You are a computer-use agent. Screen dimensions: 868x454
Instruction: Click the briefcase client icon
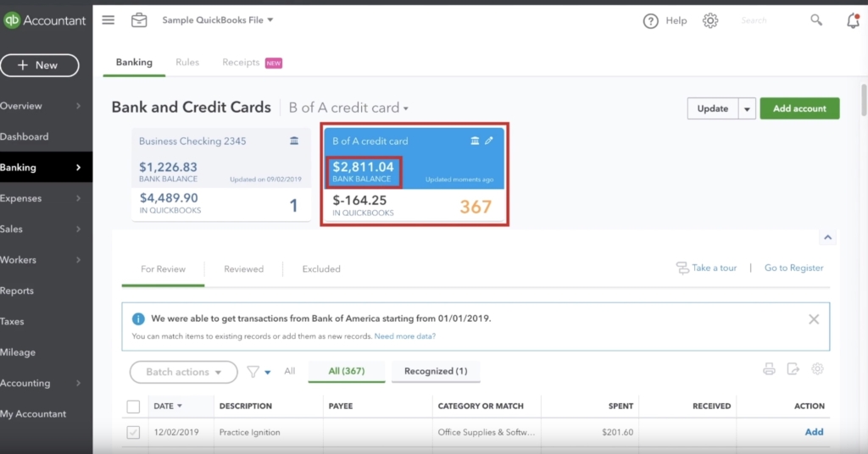pos(139,20)
